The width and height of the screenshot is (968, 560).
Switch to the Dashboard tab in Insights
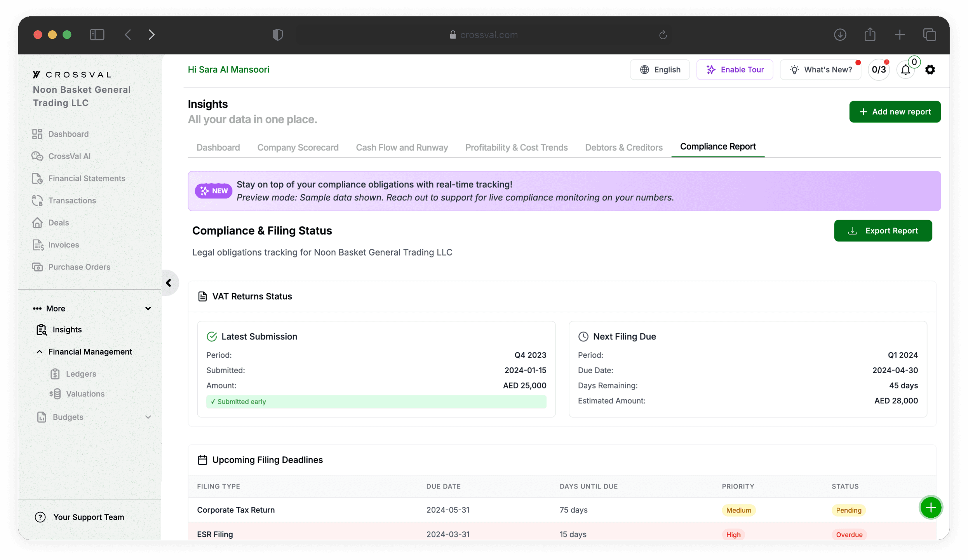pyautogui.click(x=218, y=148)
